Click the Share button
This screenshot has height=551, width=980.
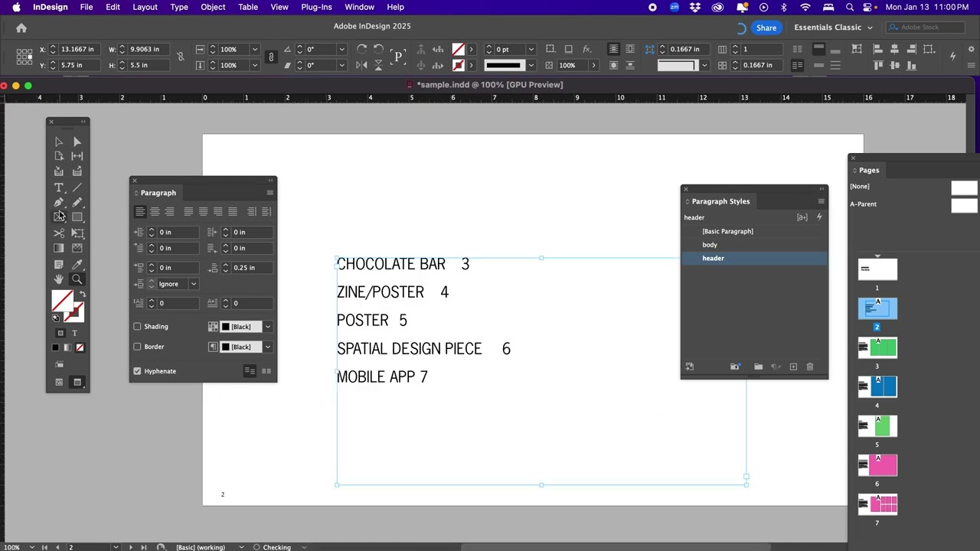click(x=766, y=28)
